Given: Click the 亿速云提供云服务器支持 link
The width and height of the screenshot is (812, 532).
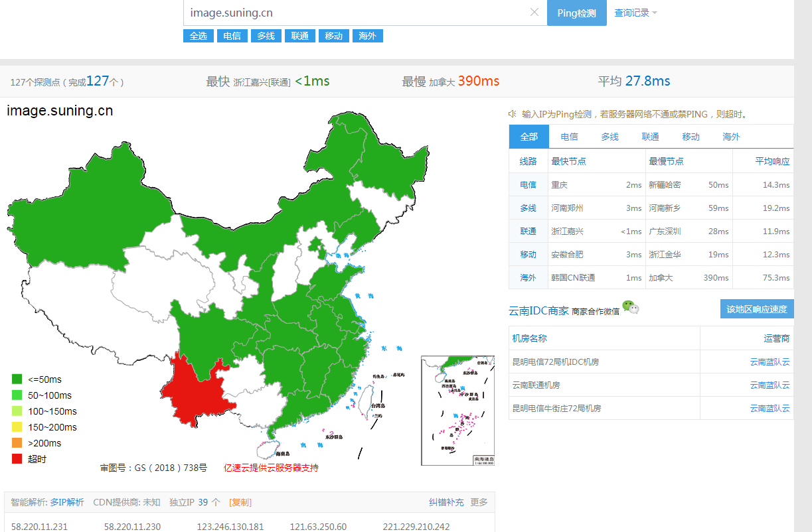Looking at the screenshot, I should [x=271, y=468].
